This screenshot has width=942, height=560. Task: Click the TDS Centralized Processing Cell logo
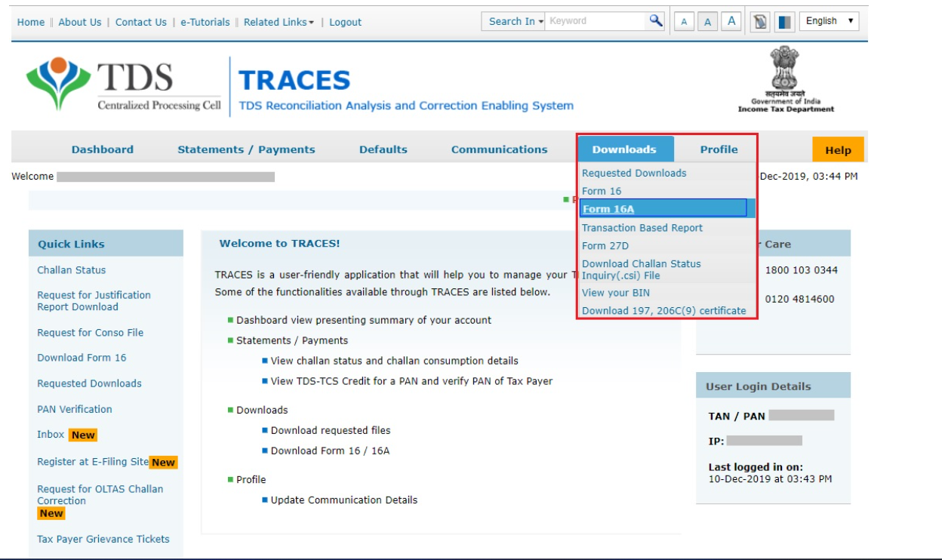click(125, 85)
